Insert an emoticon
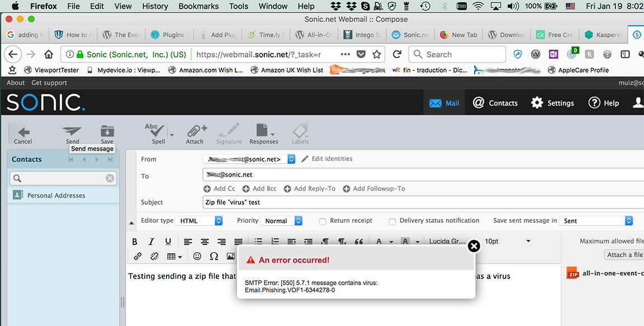Screen dimensions: 644x326 tap(197, 256)
